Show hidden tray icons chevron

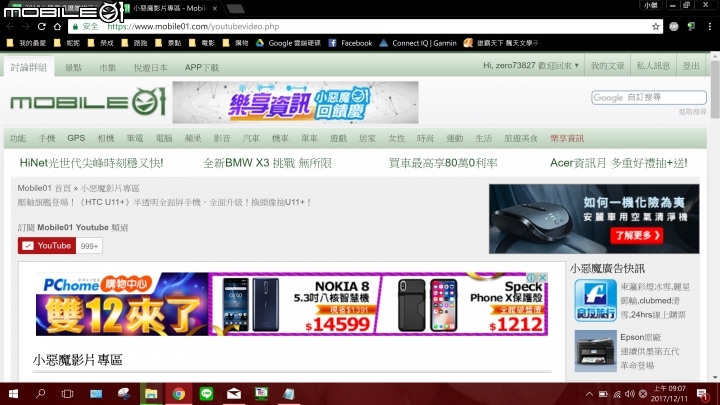tap(589, 394)
